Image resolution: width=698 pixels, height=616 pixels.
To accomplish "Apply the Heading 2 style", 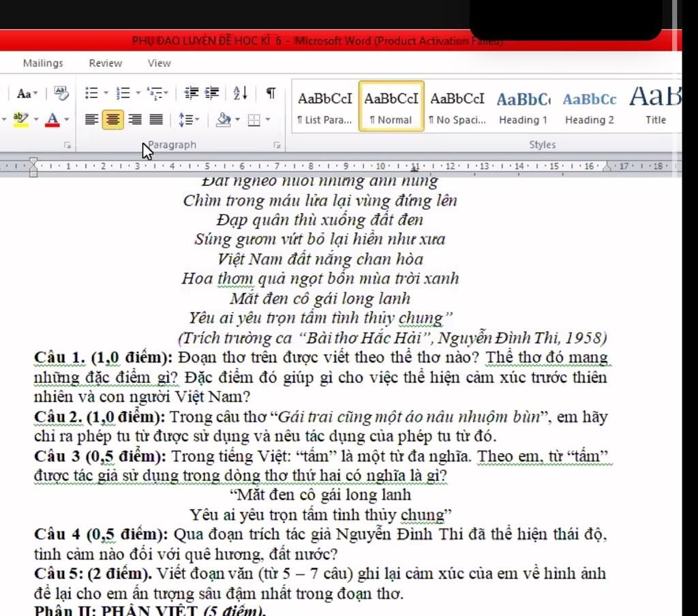I will (590, 107).
